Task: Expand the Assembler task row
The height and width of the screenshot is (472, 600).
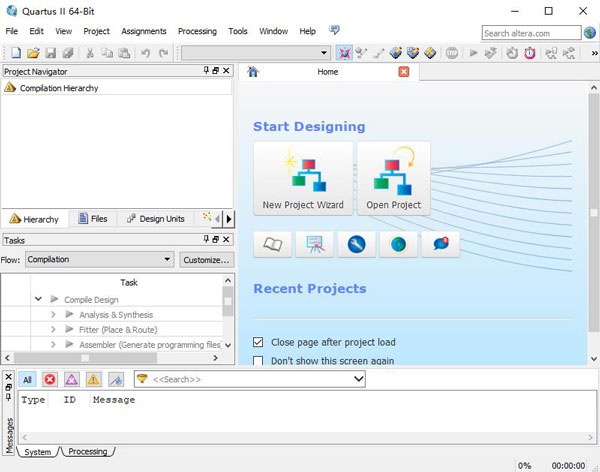Action: click(x=53, y=345)
